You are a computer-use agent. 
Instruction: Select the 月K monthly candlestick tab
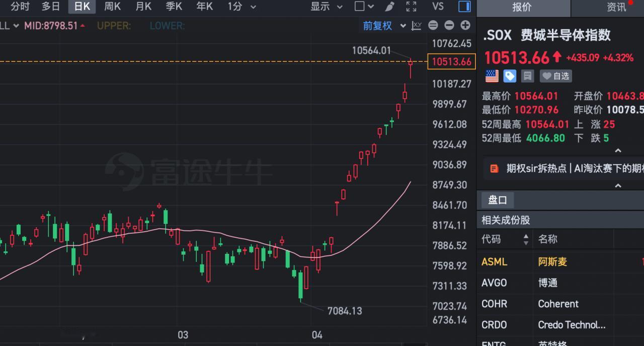coord(143,7)
